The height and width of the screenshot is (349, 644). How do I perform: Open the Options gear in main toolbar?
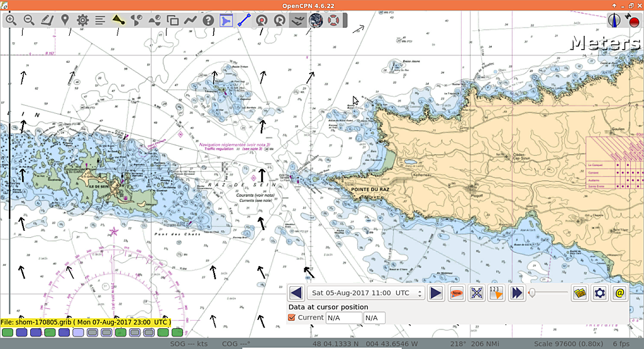pos(82,19)
